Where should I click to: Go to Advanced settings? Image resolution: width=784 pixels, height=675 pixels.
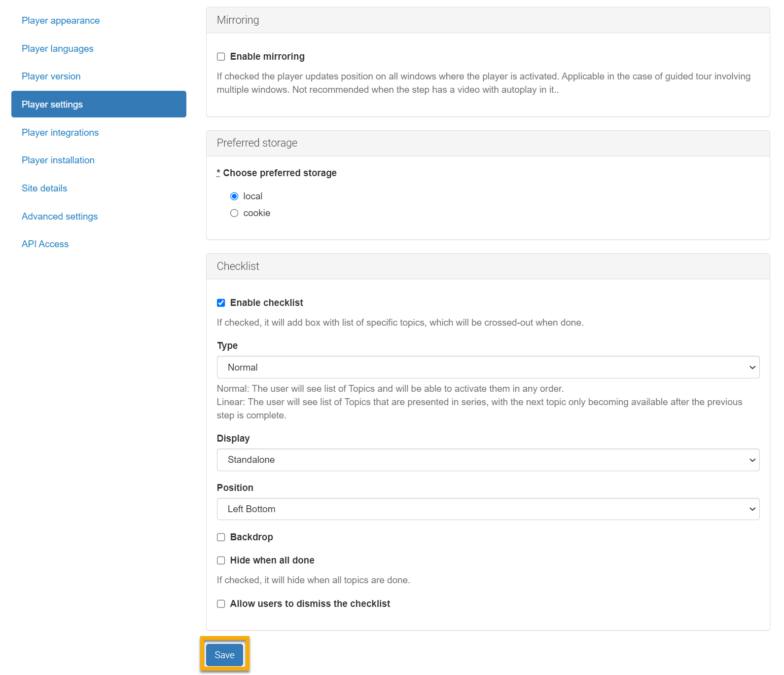coord(60,217)
